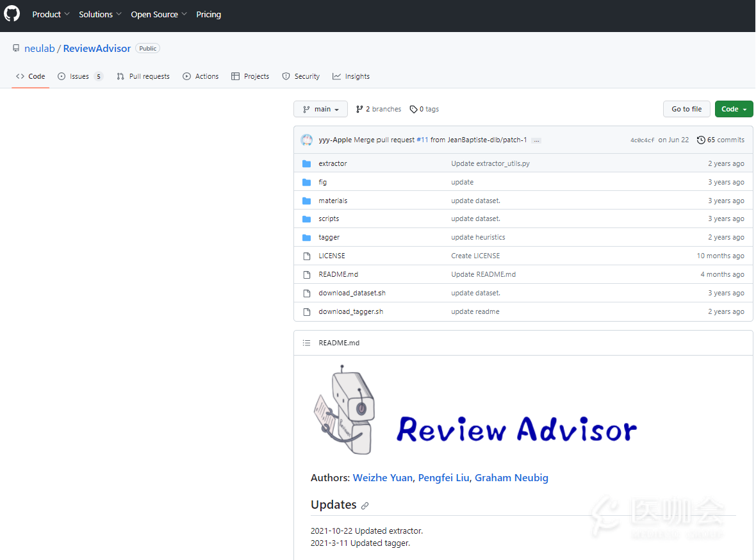The image size is (756, 560).
Task: View the 2 branches link
Action: [x=379, y=109]
